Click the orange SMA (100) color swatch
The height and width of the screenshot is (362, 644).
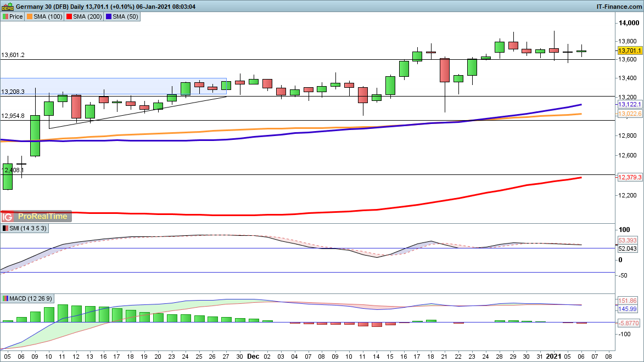pyautogui.click(x=30, y=16)
